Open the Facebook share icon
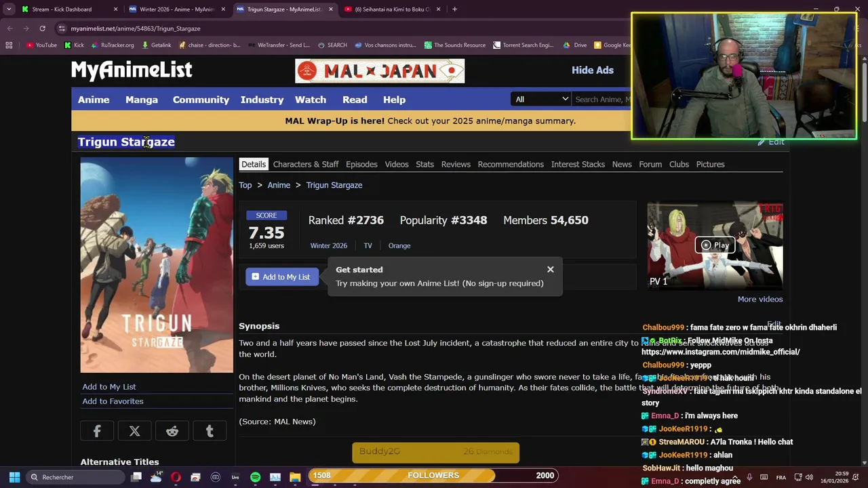This screenshot has width=868, height=488. point(97,431)
